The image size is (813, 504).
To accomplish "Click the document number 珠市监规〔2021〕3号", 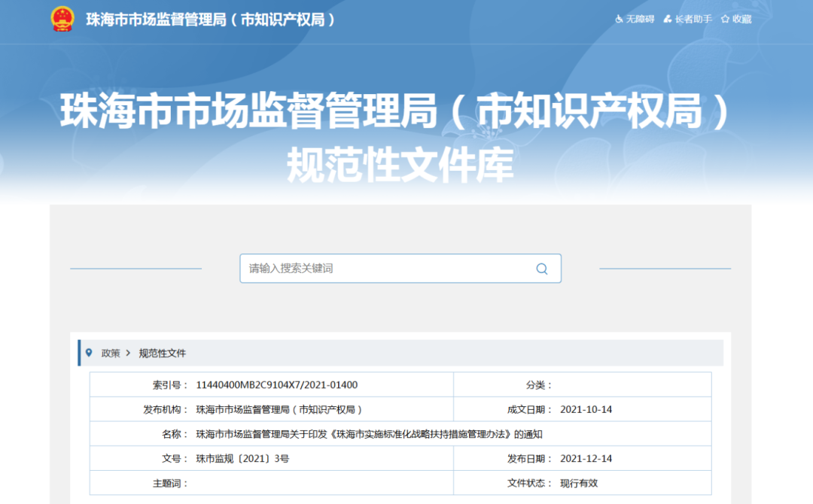I will coord(242,459).
